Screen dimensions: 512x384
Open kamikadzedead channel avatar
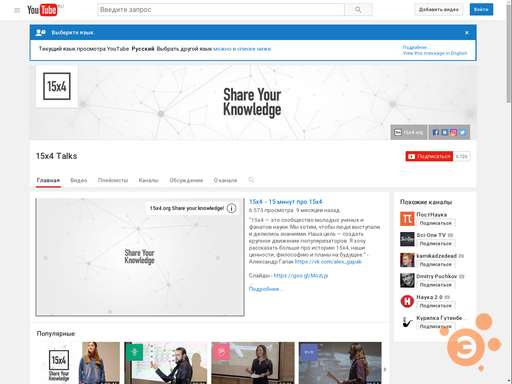[x=407, y=260]
